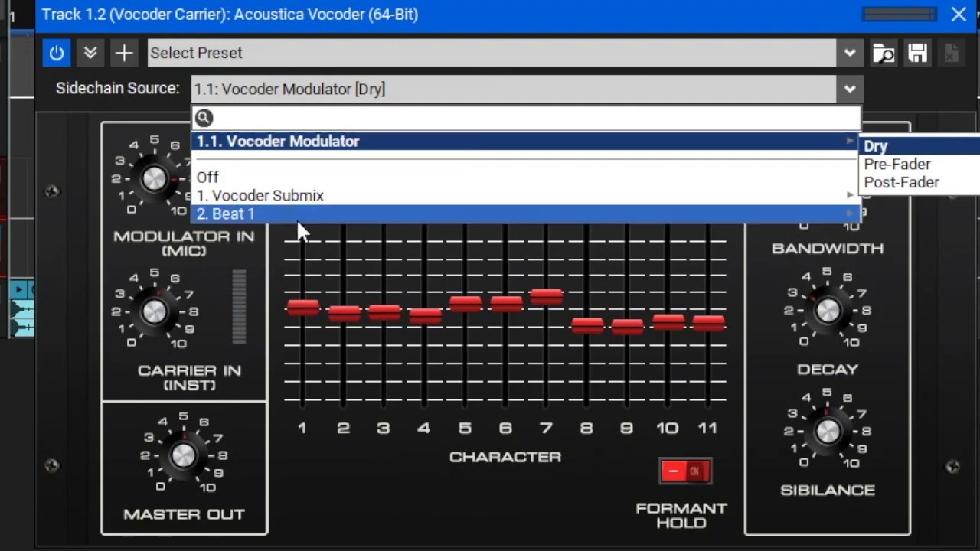Viewport: 980px width, 551px height.
Task: Click the CHARACTER label
Action: pos(505,457)
